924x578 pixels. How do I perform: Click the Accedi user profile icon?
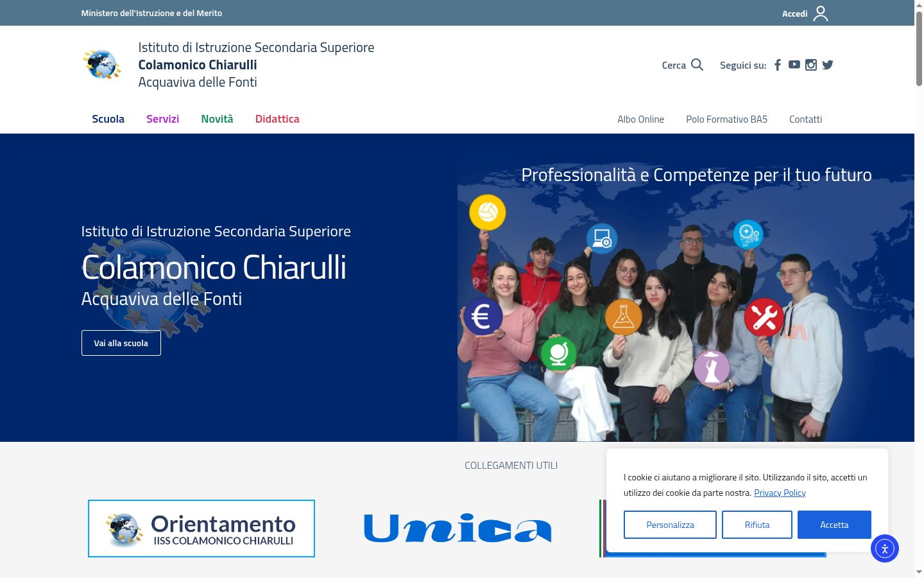point(821,13)
